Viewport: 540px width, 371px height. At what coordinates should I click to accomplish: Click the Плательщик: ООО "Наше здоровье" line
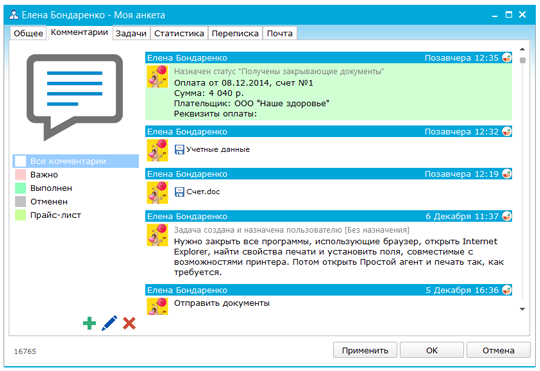[x=251, y=103]
